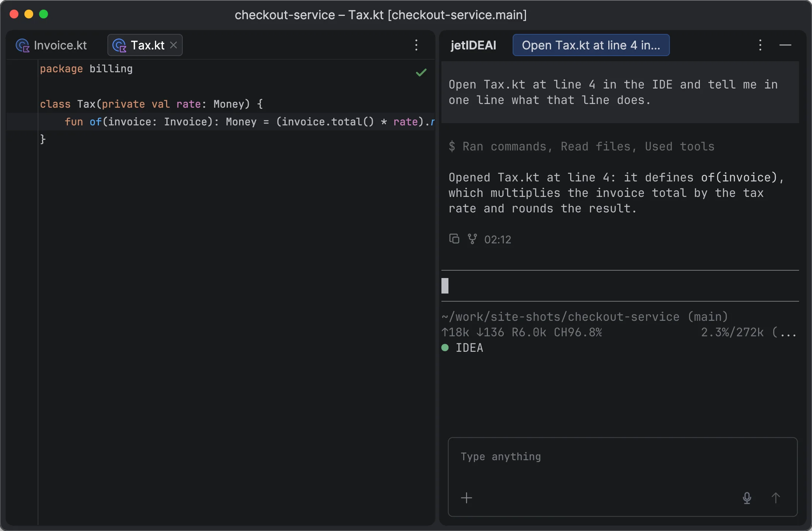Click the macOS green zoom window button
Image resolution: width=812 pixels, height=531 pixels.
44,14
